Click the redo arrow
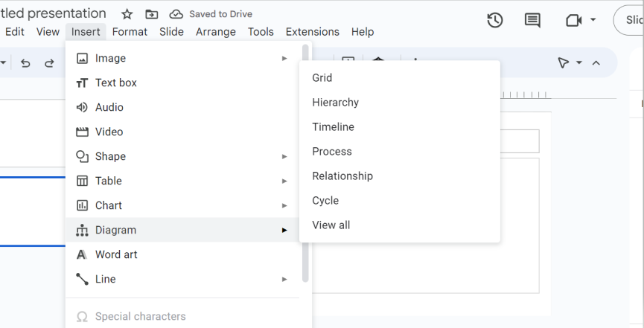This screenshot has width=644, height=328. pyautogui.click(x=49, y=63)
